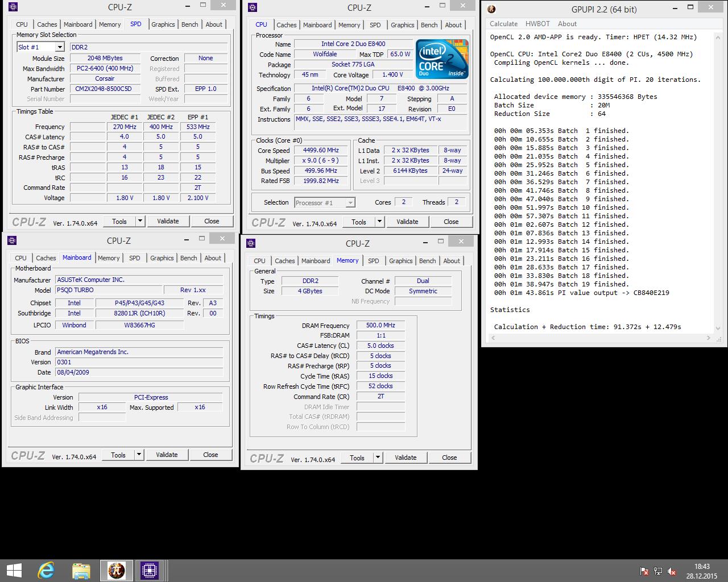This screenshot has height=582, width=728.
Task: Click Validate in the SPD window
Action: (x=168, y=221)
